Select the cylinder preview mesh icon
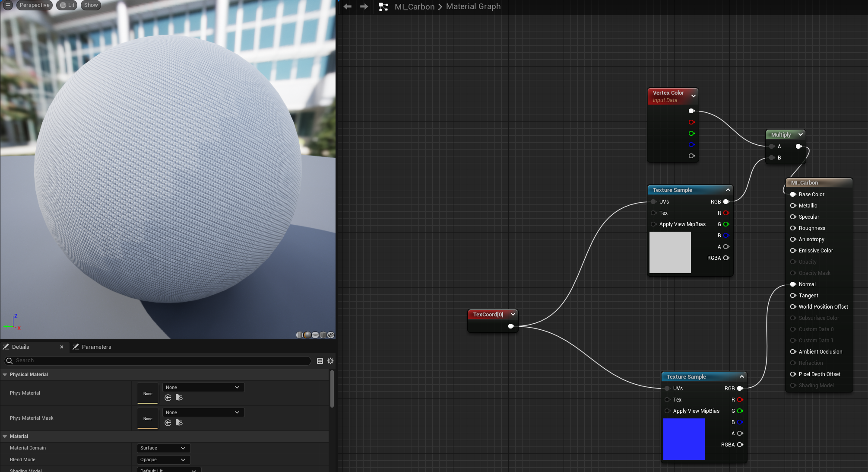The height and width of the screenshot is (472, 868). point(300,335)
